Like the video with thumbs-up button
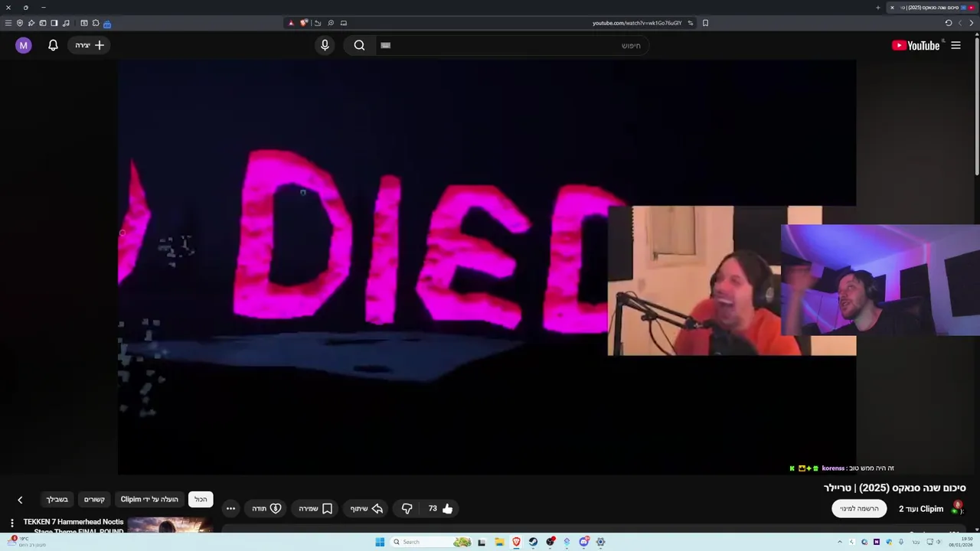The width and height of the screenshot is (980, 551). [x=439, y=508]
